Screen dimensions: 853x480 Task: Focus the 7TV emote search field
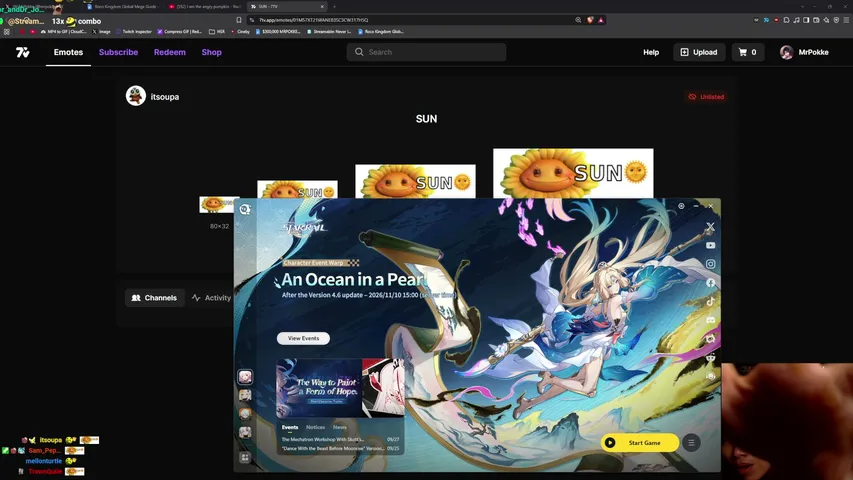[x=426, y=52]
